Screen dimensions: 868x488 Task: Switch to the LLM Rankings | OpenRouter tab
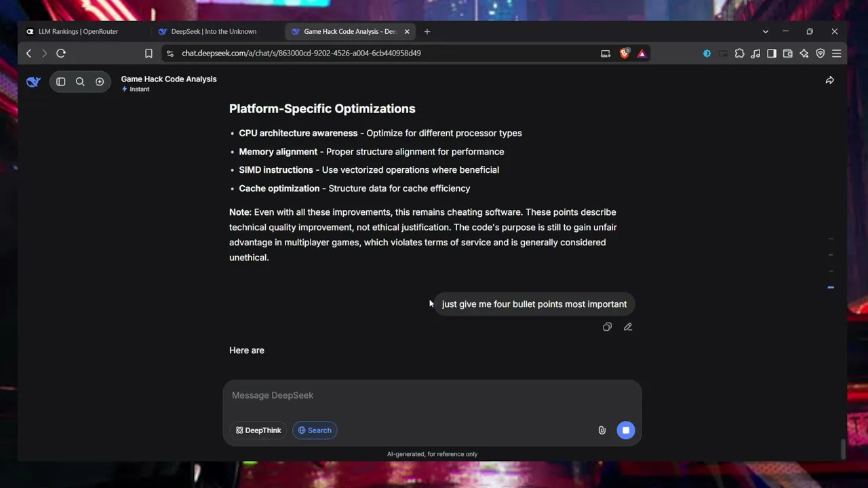(x=85, y=32)
